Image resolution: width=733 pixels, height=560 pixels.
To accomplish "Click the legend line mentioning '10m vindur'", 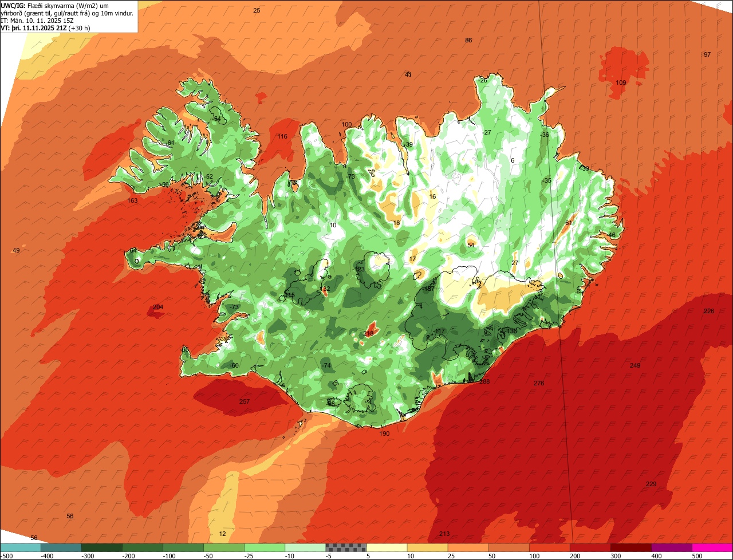I will (67, 13).
